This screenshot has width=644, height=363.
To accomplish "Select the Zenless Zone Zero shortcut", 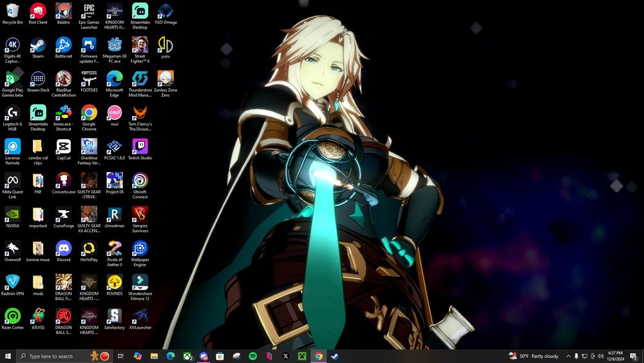I will point(165,84).
